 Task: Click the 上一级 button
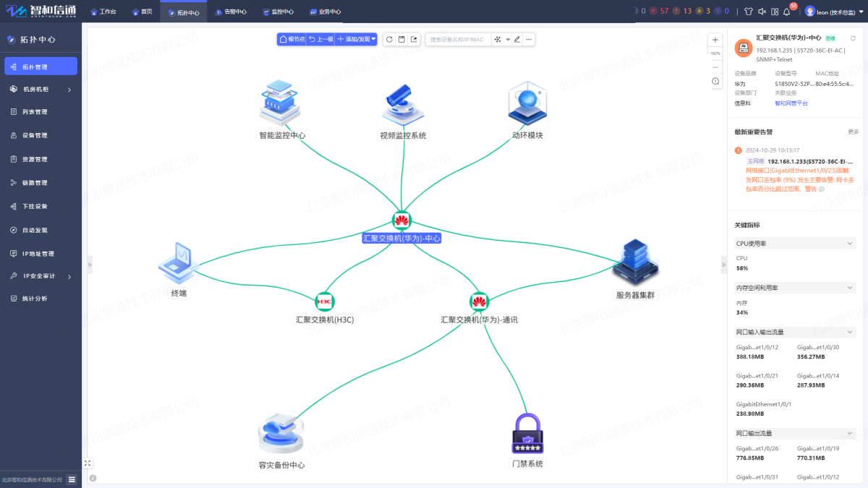(x=321, y=39)
